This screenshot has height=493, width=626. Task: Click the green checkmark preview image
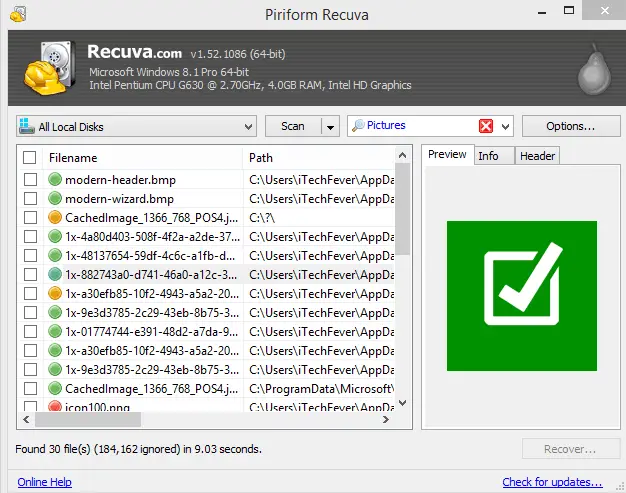click(522, 296)
